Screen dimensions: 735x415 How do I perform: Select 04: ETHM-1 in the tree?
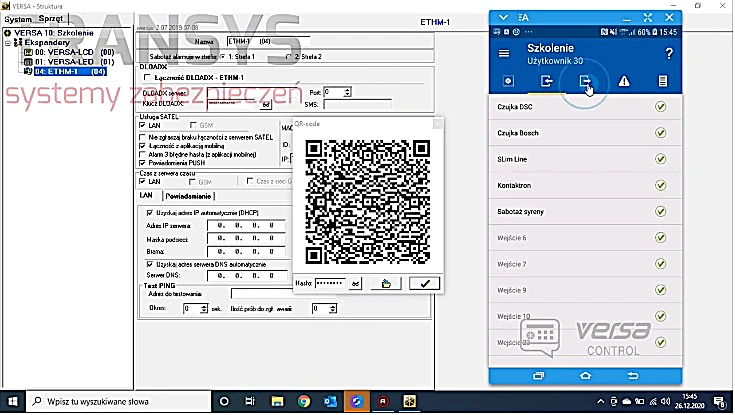(x=70, y=71)
